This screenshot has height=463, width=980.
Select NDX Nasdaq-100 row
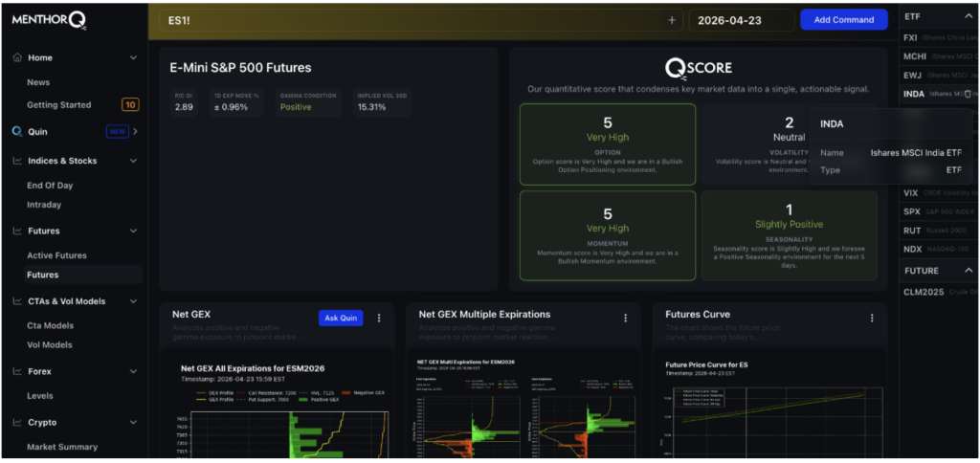[938, 249]
